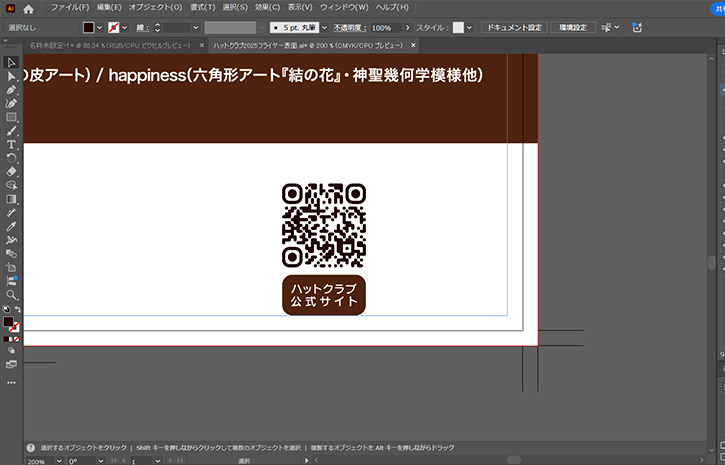725x465 pixels.
Task: Select the Rectangle shape tool
Action: pos(11,117)
